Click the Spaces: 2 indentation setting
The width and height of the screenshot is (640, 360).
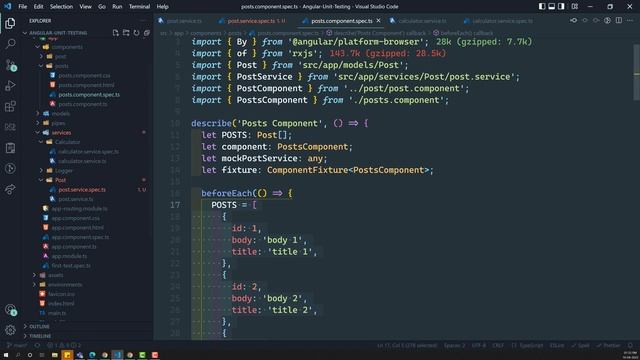click(454, 345)
